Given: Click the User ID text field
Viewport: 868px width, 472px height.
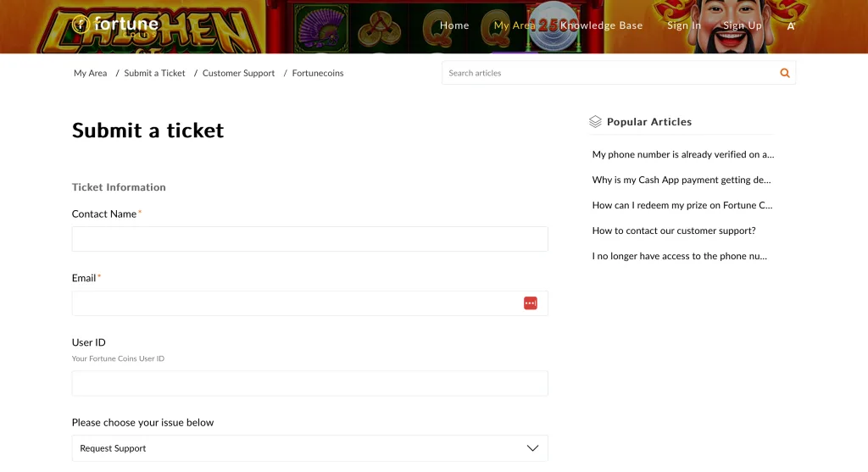Looking at the screenshot, I should [x=309, y=383].
